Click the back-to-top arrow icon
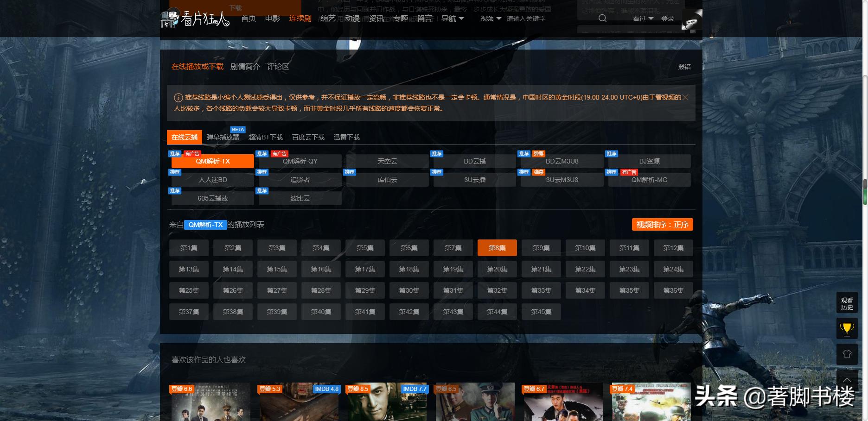 coord(847,380)
